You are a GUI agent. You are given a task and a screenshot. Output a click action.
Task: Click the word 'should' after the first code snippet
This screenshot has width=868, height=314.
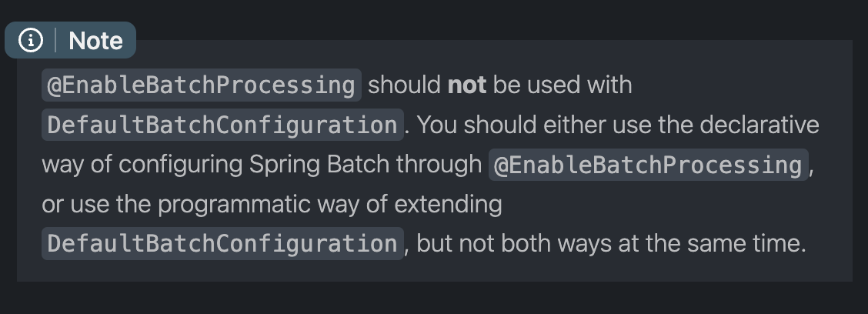point(404,85)
